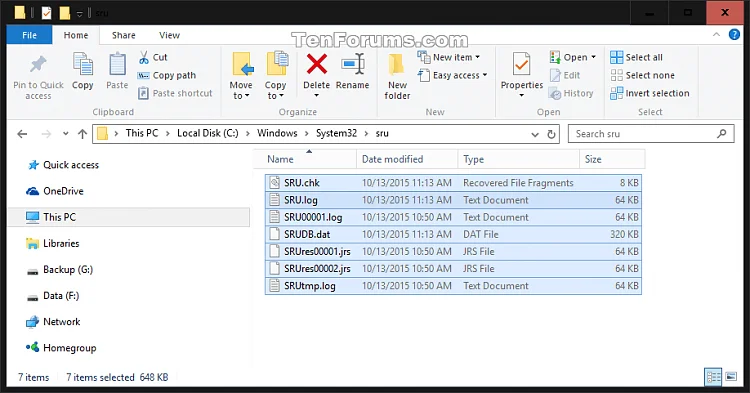Expand the Open button dropdown arrow

click(x=594, y=57)
